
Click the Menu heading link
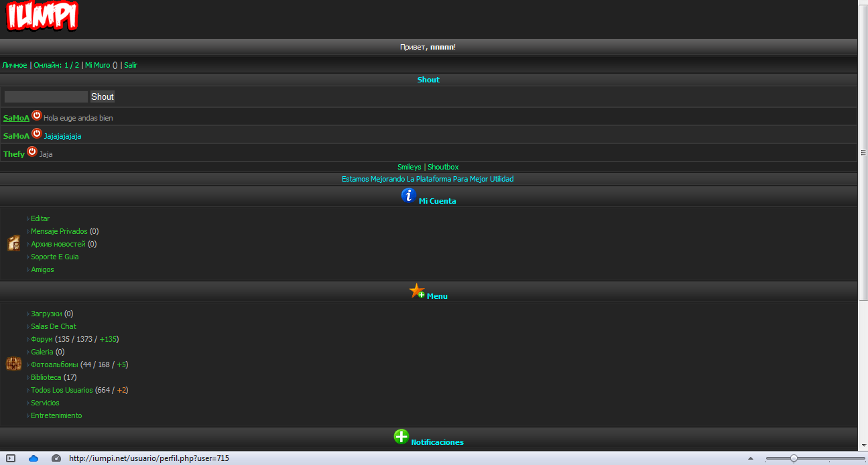click(x=437, y=296)
